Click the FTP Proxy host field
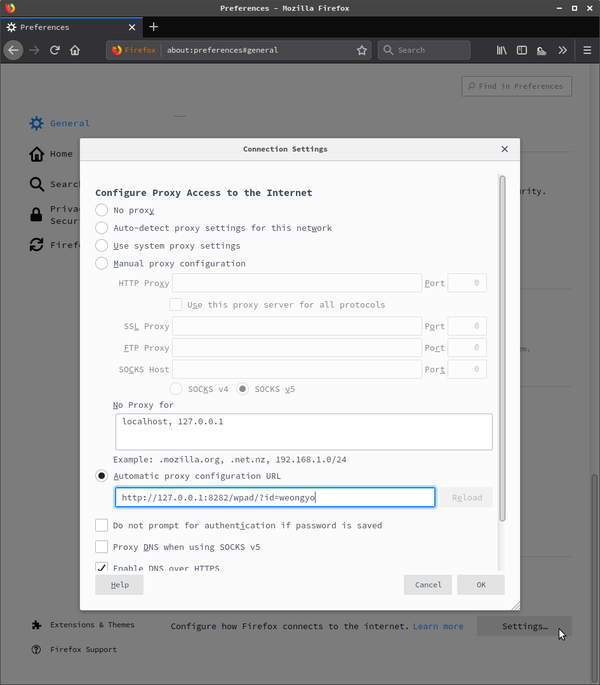This screenshot has height=685, width=600. click(297, 348)
